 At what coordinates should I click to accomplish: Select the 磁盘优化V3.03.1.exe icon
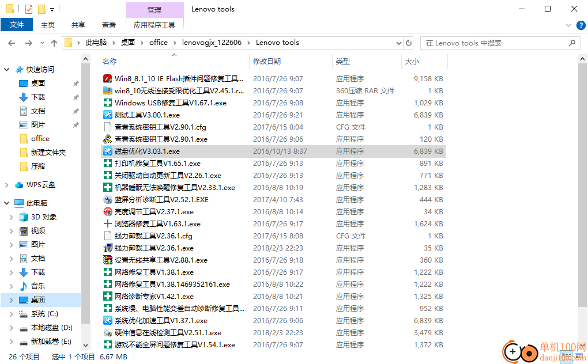[x=108, y=151]
